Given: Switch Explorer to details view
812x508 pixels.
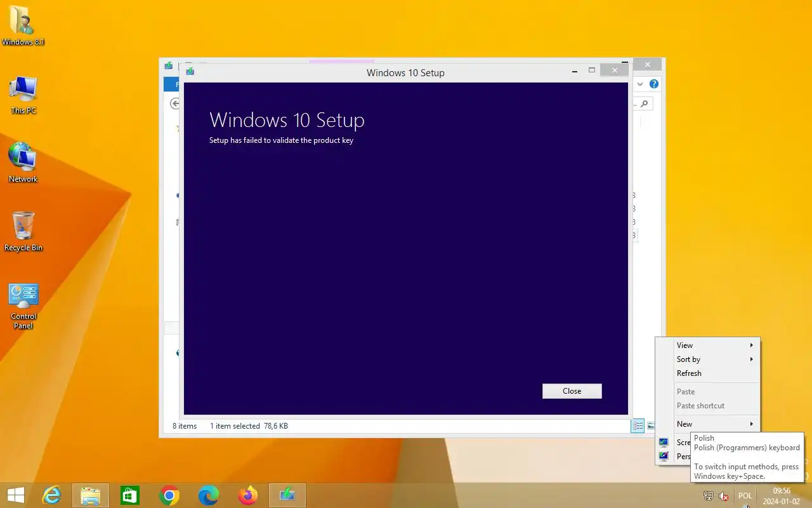Looking at the screenshot, I should [x=638, y=426].
